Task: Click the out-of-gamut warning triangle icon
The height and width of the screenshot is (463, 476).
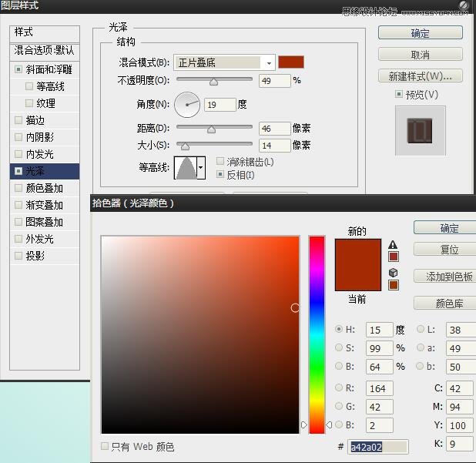Action: (x=393, y=244)
